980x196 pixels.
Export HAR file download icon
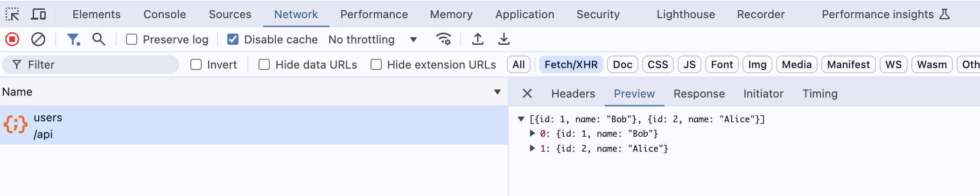(504, 39)
